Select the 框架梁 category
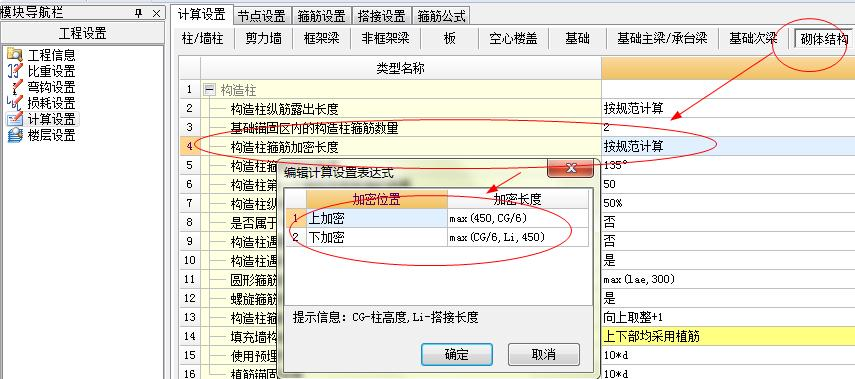855x379 pixels. [x=322, y=39]
